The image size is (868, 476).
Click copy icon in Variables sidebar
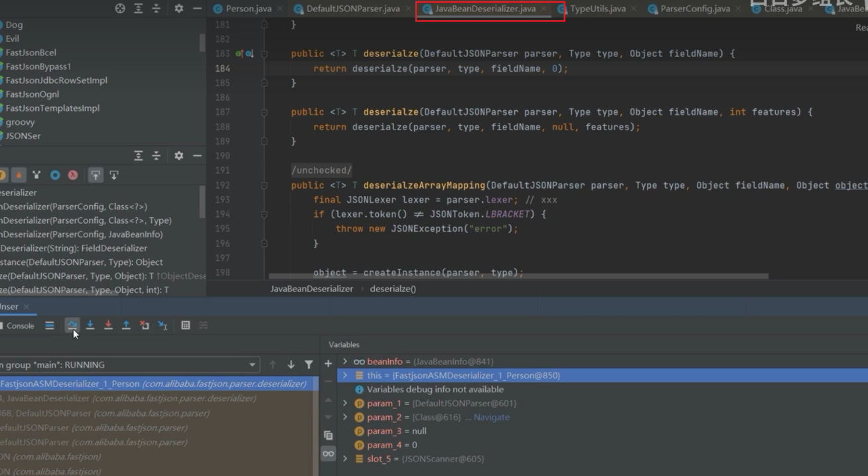[328, 436]
